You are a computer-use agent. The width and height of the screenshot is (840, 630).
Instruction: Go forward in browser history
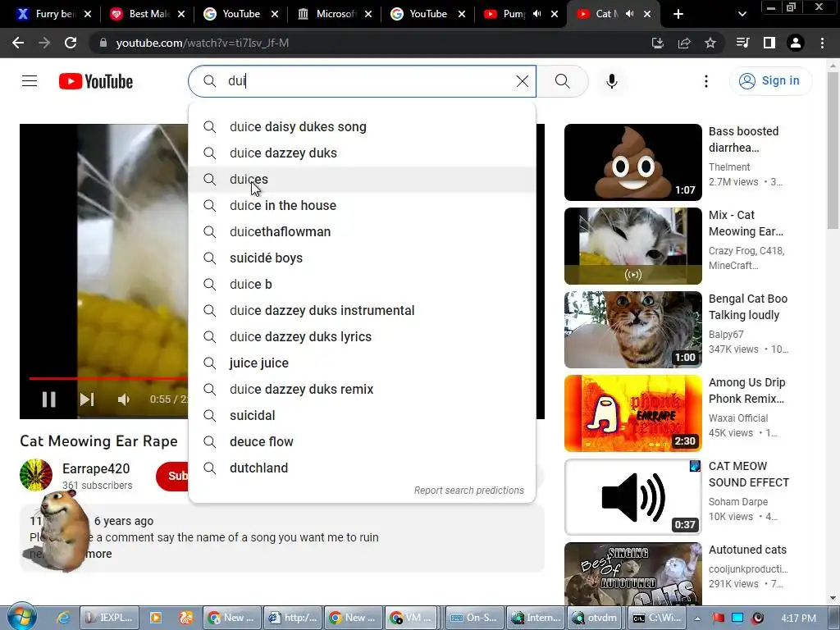tap(44, 43)
